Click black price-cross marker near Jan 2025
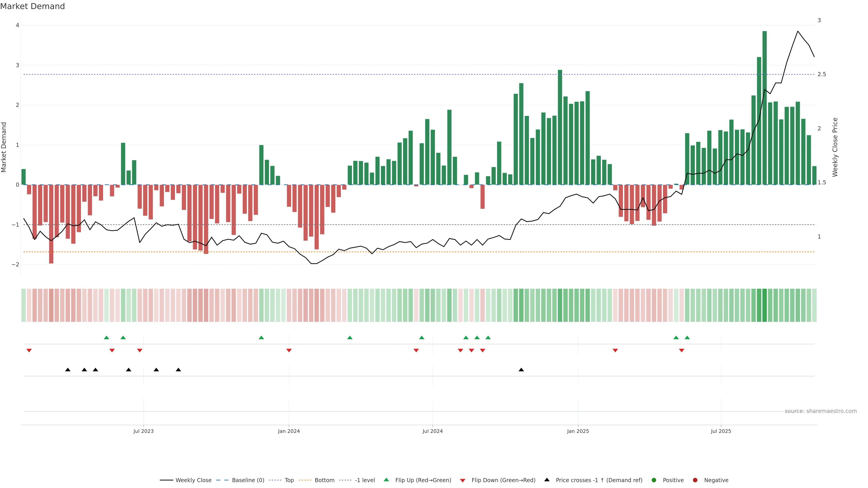This screenshot has height=488, width=868. coord(521,370)
